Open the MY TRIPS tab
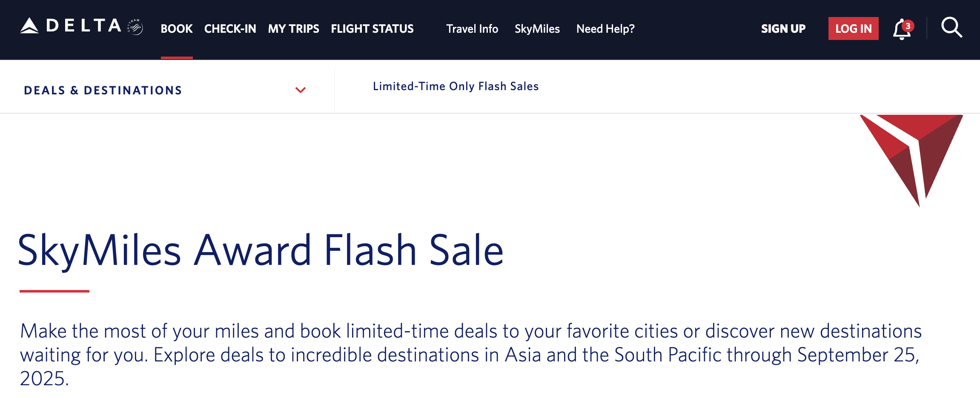This screenshot has width=980, height=398. 294,29
